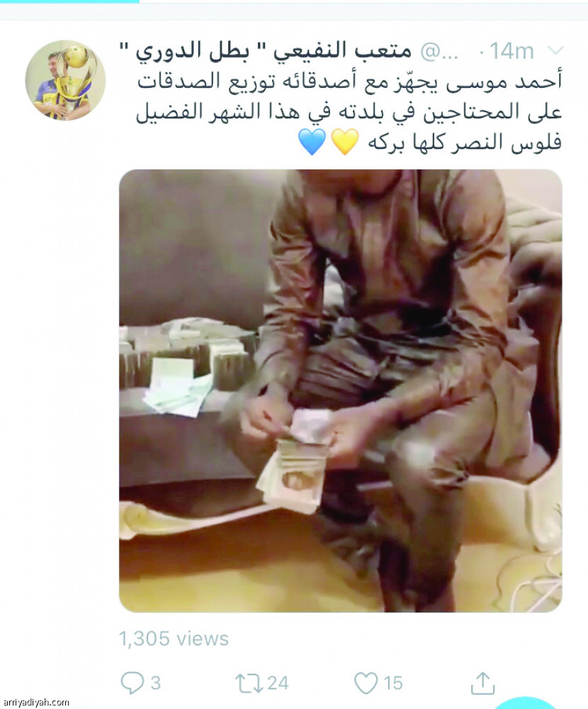This screenshot has width=588, height=709.
Task: Open the author's display name profile
Action: (265, 51)
